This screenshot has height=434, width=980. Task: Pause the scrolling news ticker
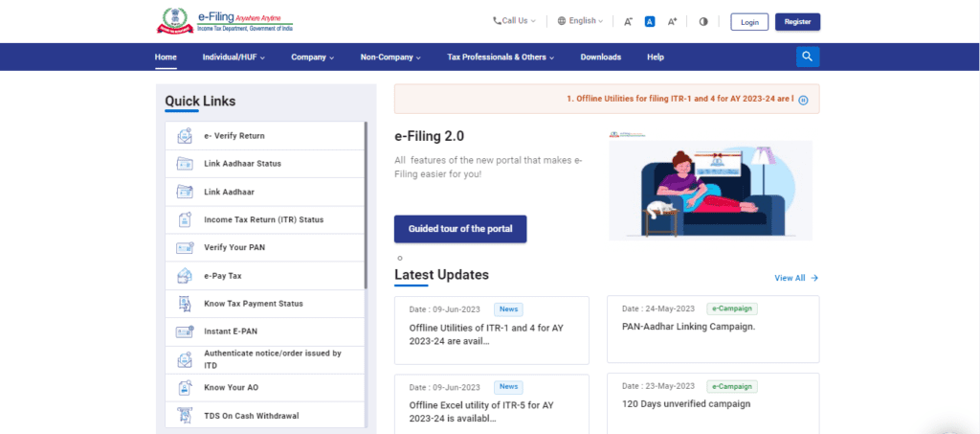(x=804, y=100)
